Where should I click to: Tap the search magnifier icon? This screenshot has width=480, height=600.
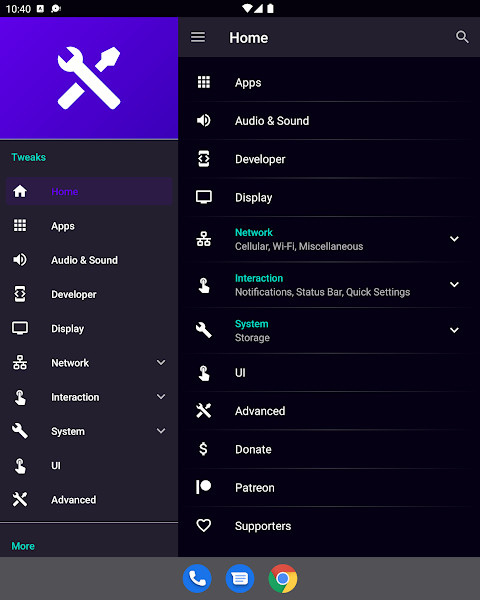[462, 37]
